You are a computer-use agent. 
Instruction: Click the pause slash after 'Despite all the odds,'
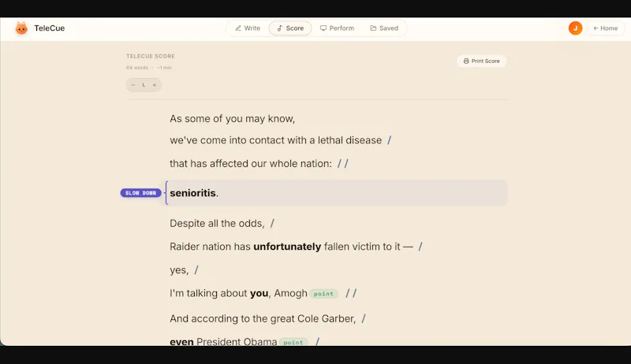click(x=272, y=224)
